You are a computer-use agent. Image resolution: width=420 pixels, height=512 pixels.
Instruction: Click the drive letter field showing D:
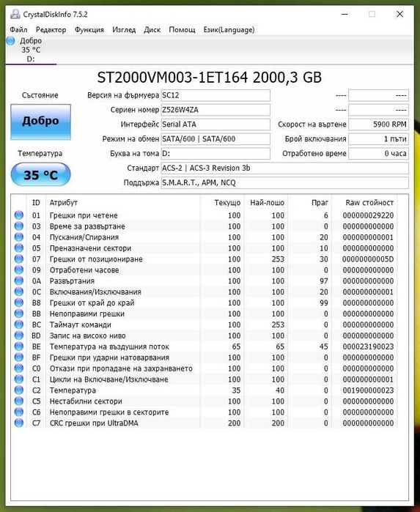(x=215, y=154)
